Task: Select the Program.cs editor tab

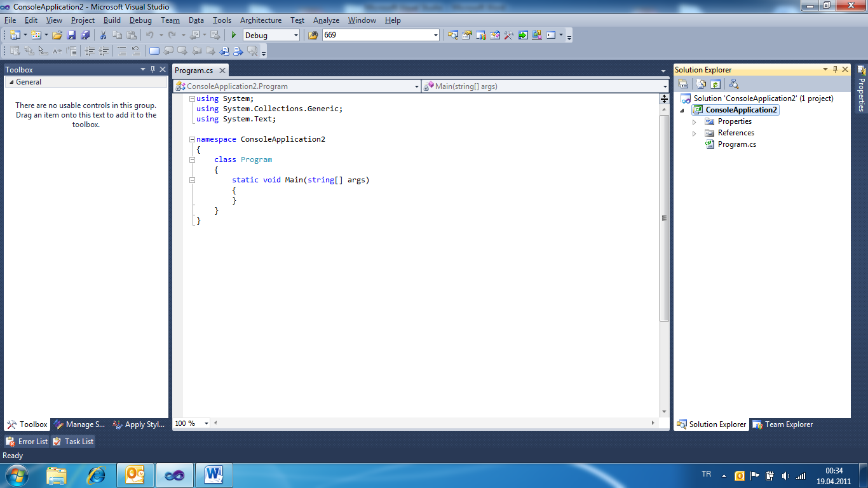Action: (x=201, y=71)
